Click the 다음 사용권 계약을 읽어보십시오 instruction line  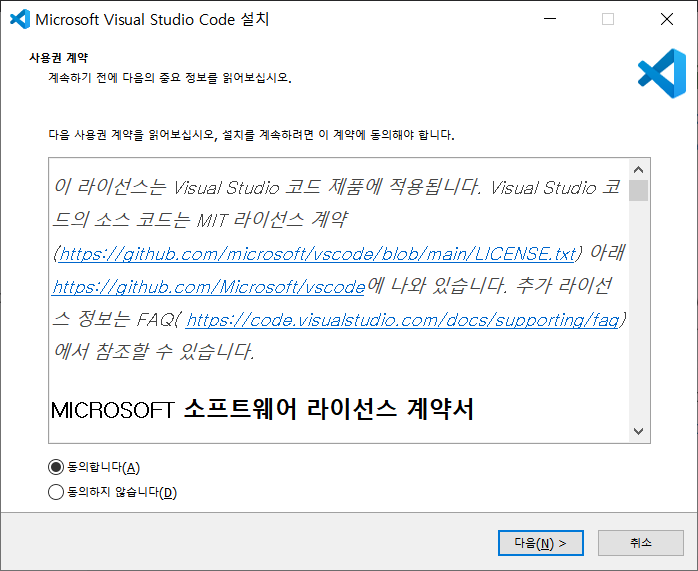251,135
